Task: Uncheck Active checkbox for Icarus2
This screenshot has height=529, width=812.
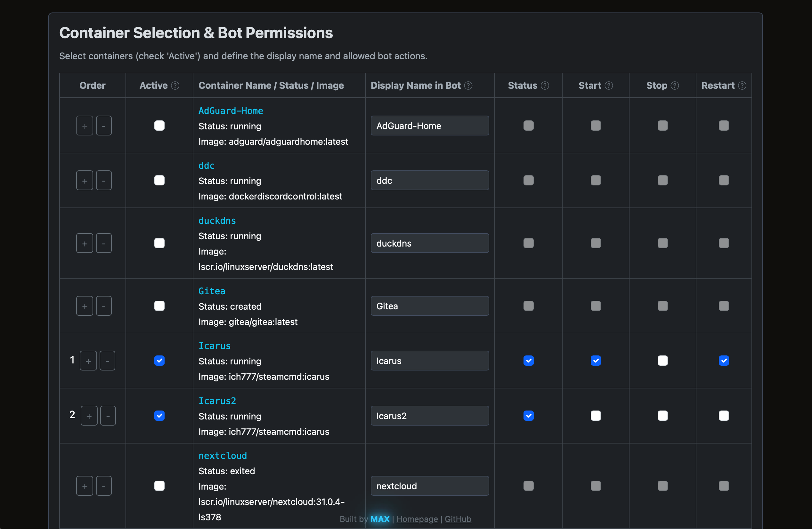Action: [x=159, y=416]
